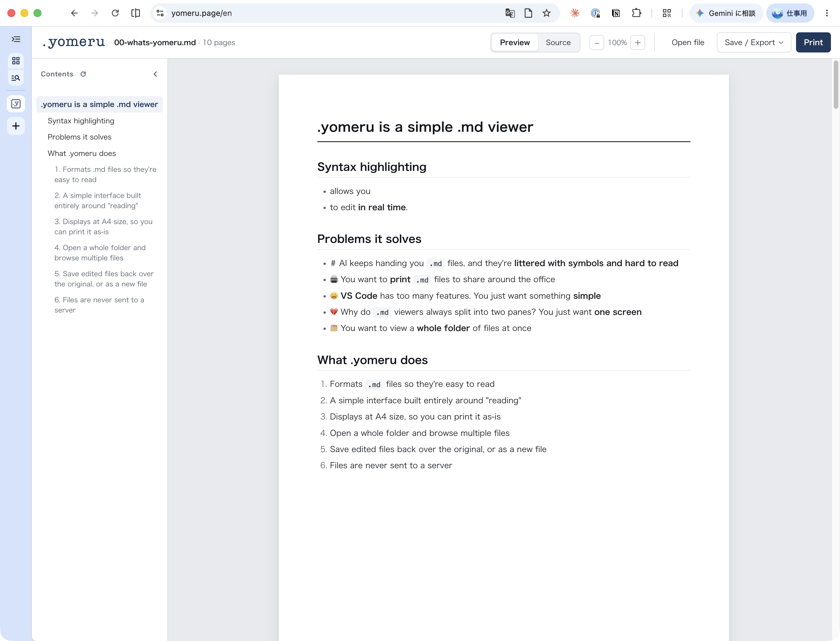Viewport: 840px width, 641px height.
Task: Click the 'allows you' bullet
Action: point(350,191)
